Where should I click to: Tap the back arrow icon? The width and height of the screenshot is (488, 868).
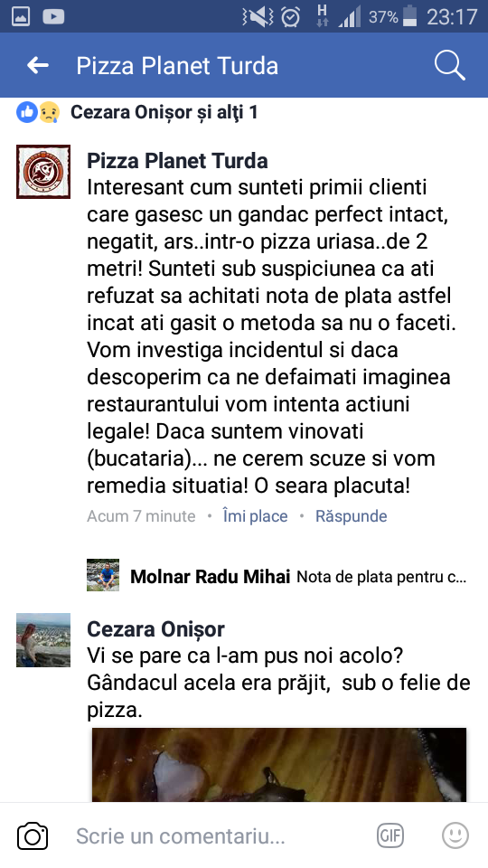pos(38,65)
